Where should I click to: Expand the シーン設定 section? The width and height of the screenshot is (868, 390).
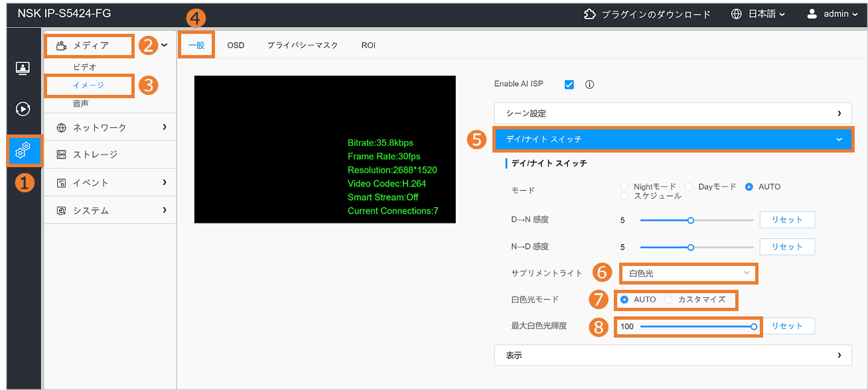[672, 113]
